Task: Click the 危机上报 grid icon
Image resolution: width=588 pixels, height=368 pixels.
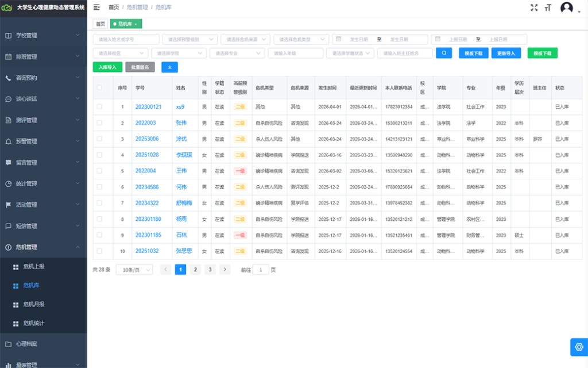Action: [16, 267]
